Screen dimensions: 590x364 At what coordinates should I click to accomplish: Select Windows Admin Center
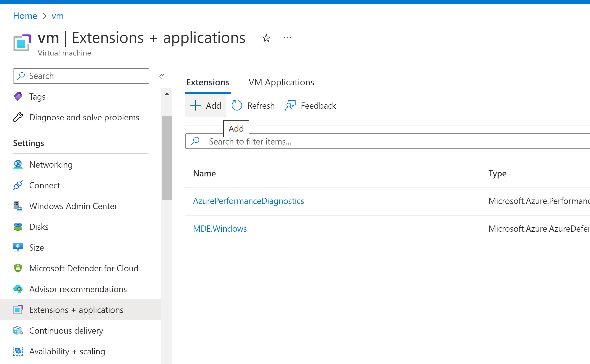click(73, 206)
